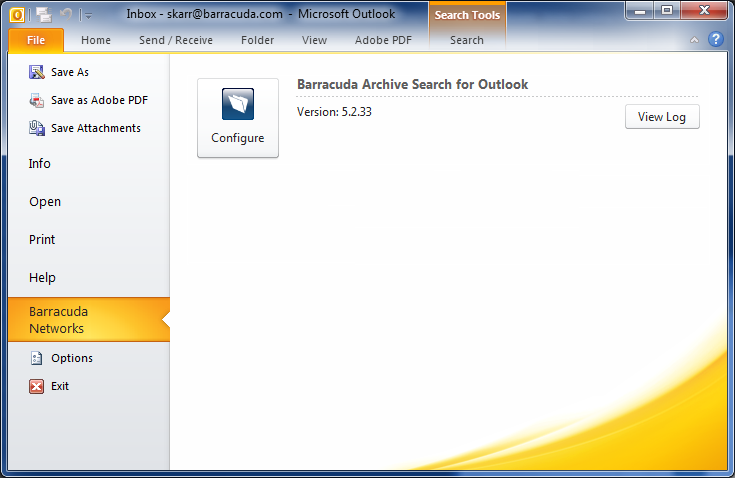Image resolution: width=735 pixels, height=478 pixels.
Task: Open the Folder ribbon tab
Action: 257,40
